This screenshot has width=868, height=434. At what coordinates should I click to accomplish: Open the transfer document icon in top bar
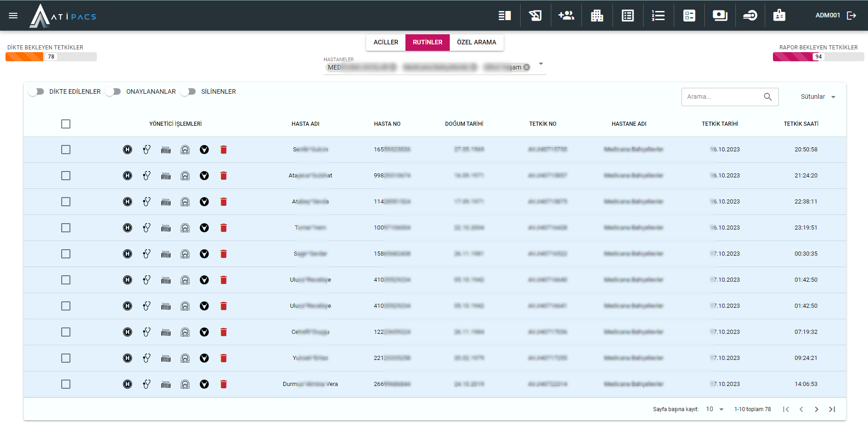535,16
